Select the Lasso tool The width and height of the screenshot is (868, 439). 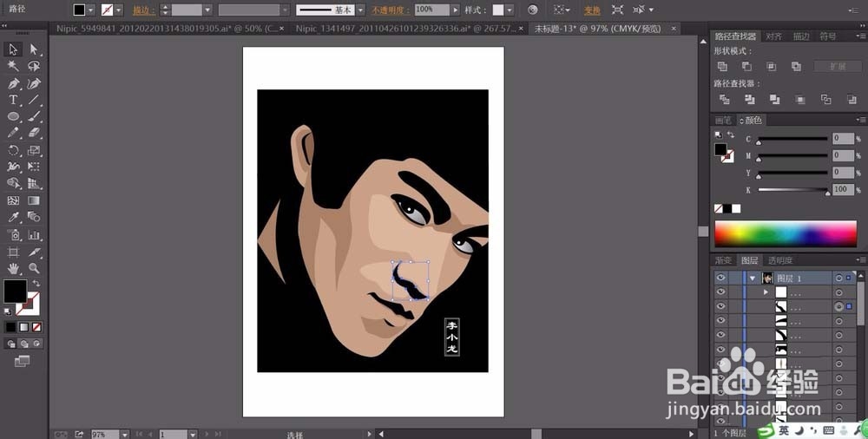pyautogui.click(x=34, y=67)
